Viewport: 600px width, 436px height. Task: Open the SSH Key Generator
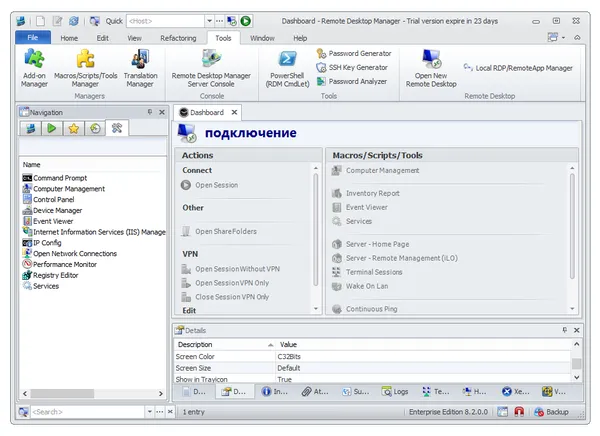point(352,67)
